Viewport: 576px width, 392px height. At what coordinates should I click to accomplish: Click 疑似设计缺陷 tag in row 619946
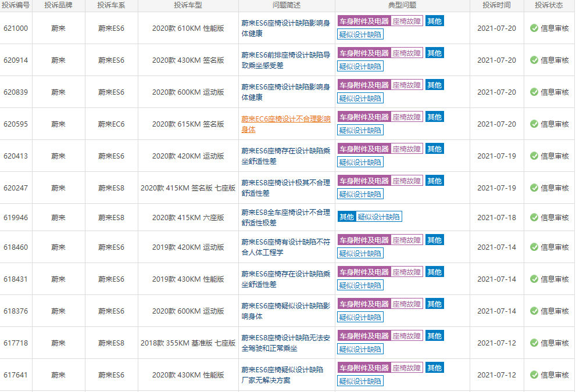(379, 217)
